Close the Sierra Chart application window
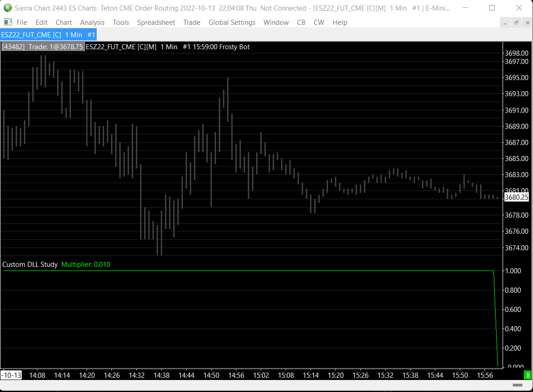533x392 pixels. point(519,8)
